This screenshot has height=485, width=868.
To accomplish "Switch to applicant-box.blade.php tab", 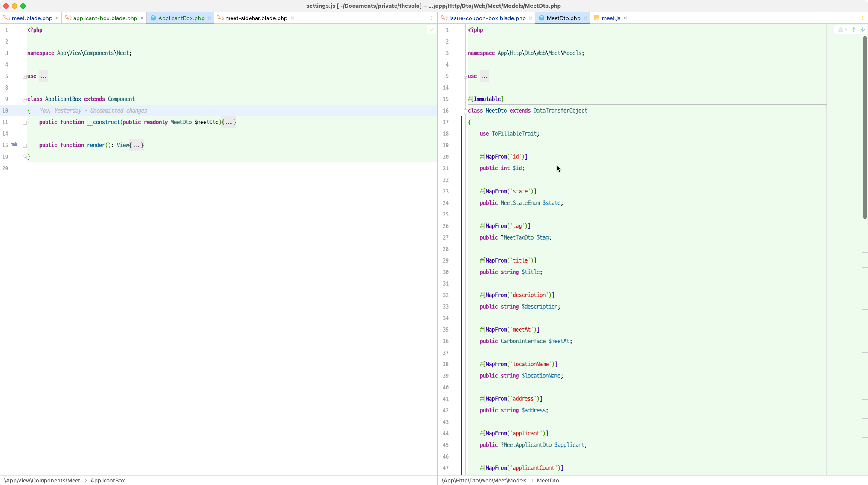I will (x=105, y=18).
